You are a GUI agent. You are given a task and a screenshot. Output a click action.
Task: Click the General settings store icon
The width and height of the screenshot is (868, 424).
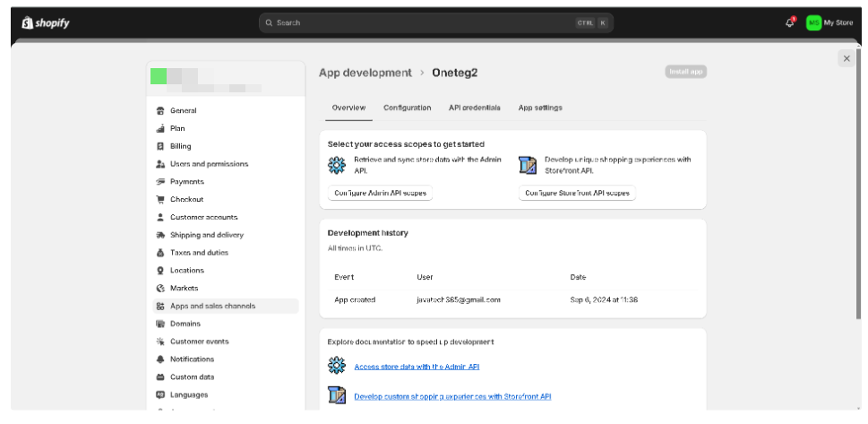pos(160,111)
